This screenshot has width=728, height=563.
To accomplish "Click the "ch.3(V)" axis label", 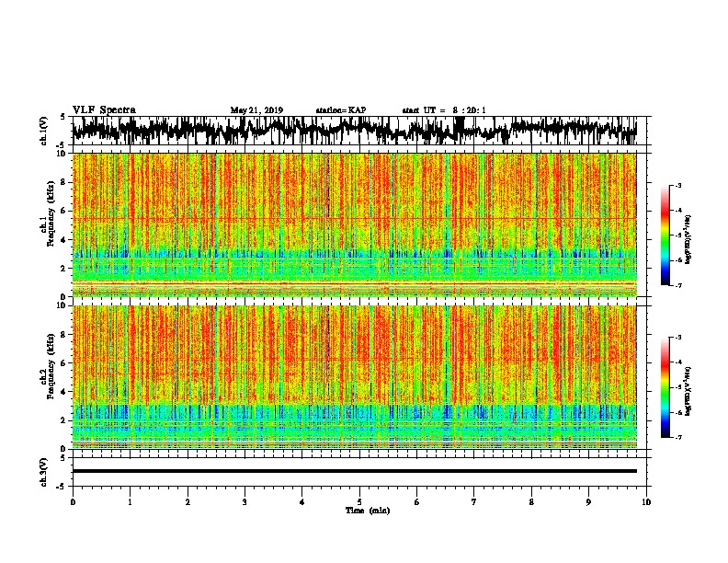I will (43, 472).
